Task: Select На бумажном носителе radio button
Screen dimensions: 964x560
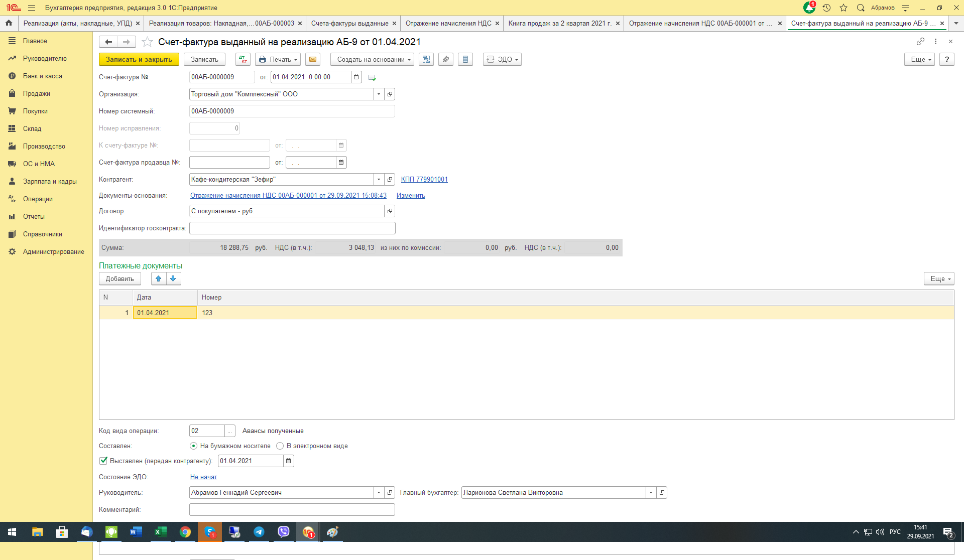Action: pyautogui.click(x=193, y=446)
